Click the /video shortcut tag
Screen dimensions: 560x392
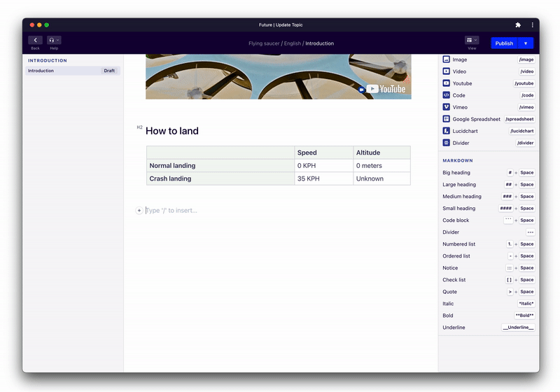coord(527,71)
